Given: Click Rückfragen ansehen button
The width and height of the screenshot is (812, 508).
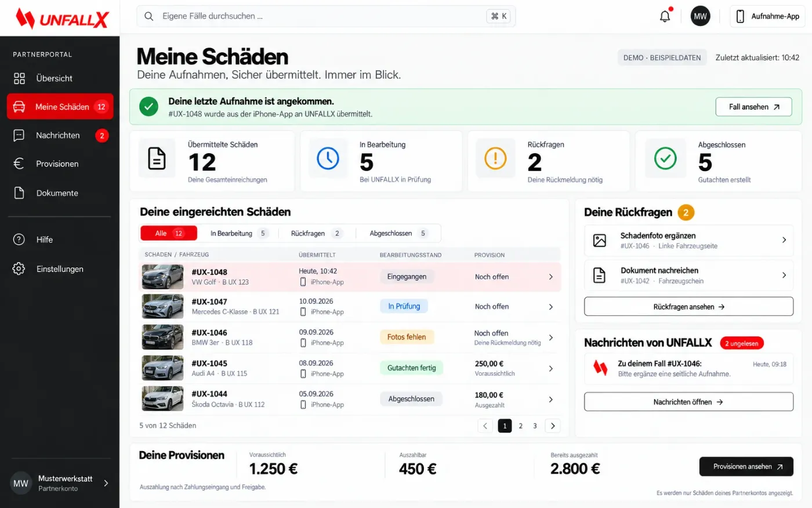Looking at the screenshot, I should 688,307.
